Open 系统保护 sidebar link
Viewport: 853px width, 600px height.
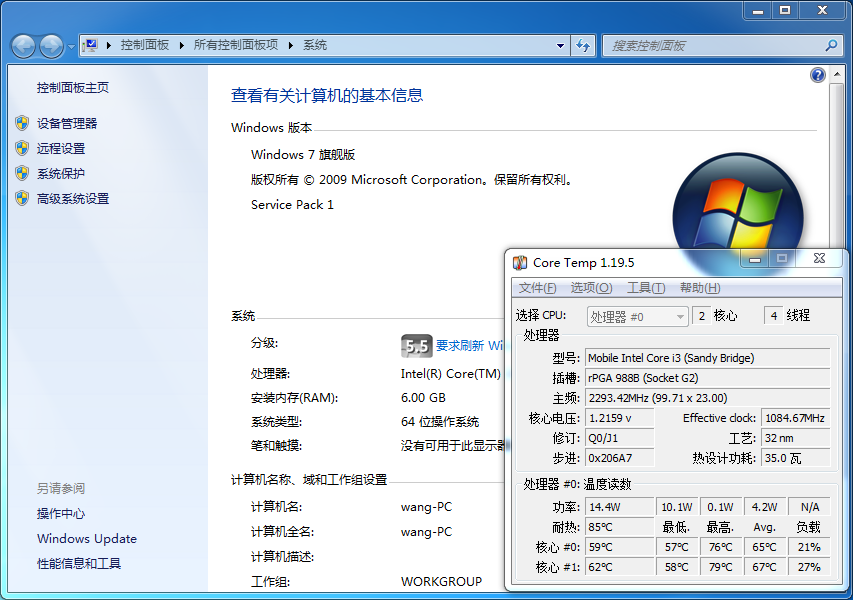(x=61, y=174)
